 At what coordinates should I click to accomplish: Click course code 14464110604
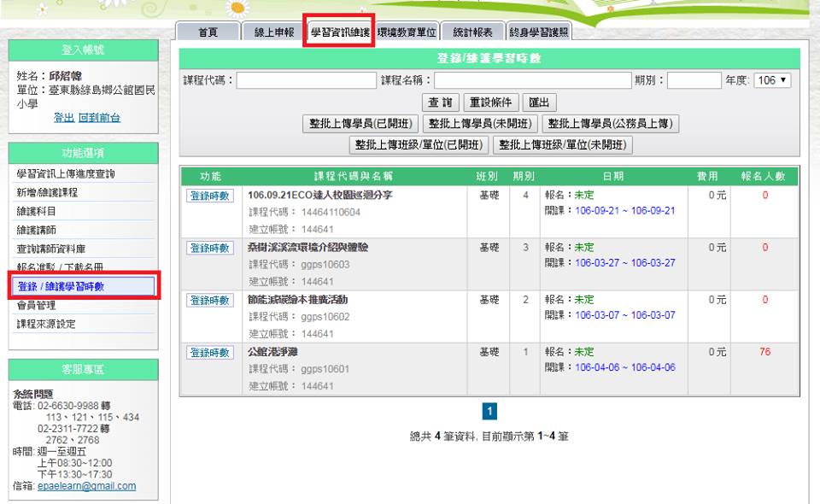coord(331,212)
